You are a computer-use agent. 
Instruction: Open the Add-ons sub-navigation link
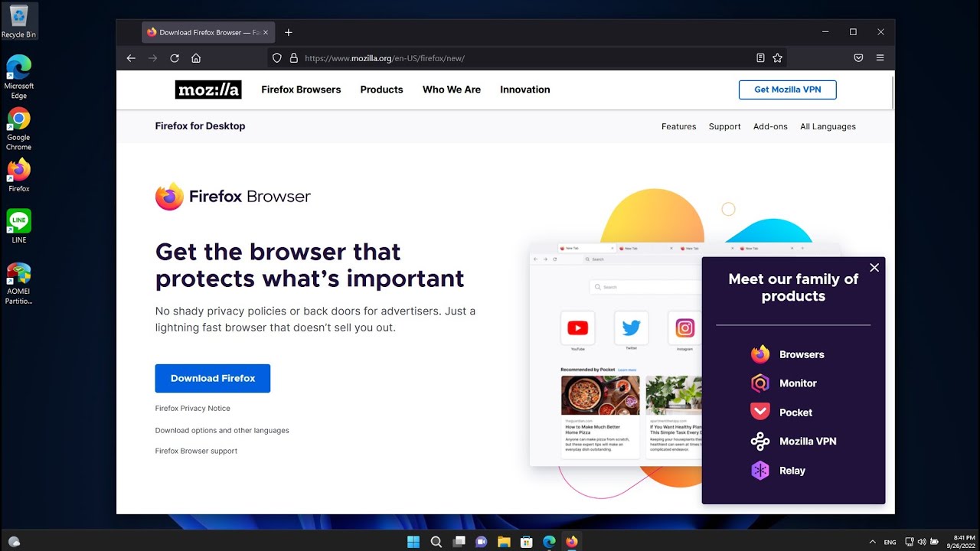pos(770,127)
